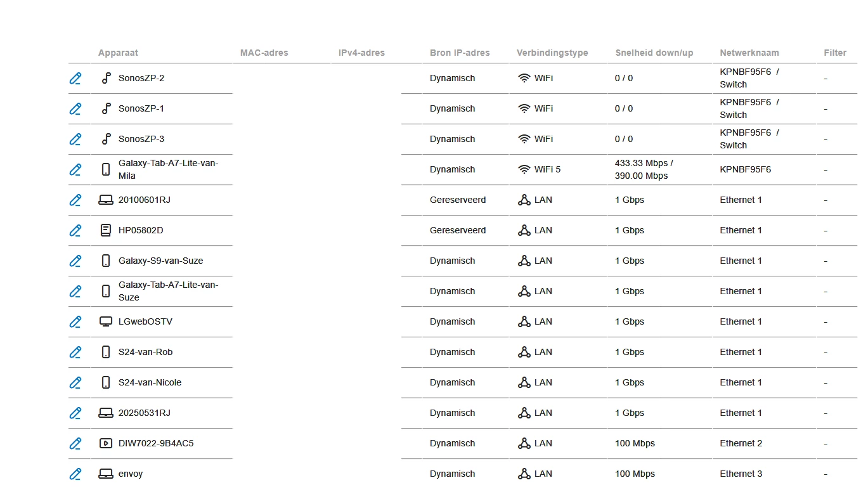Edit the 20100601RJ laptop entry

[x=75, y=200]
